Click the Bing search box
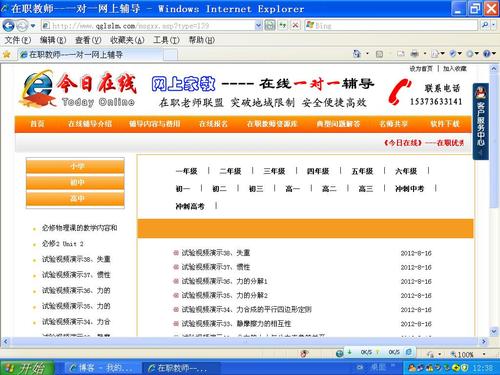The image size is (500, 375). click(x=392, y=25)
